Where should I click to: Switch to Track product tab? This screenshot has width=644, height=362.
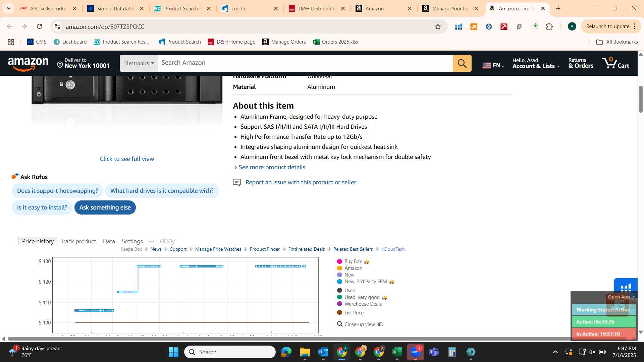pyautogui.click(x=78, y=241)
